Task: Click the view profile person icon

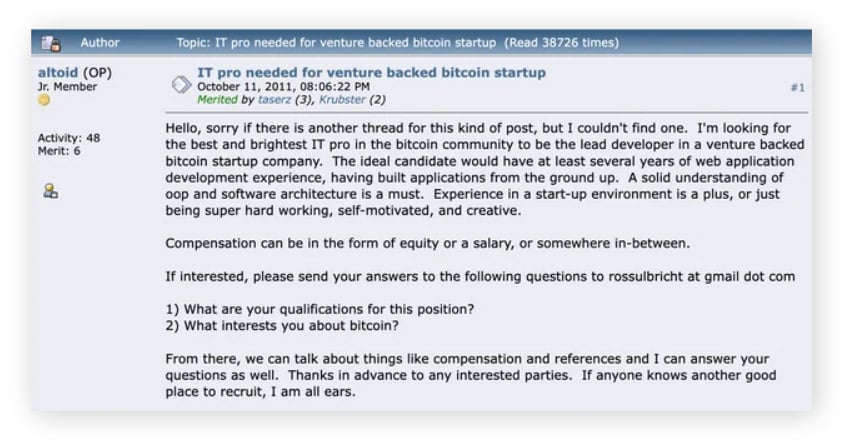Action: (x=51, y=191)
